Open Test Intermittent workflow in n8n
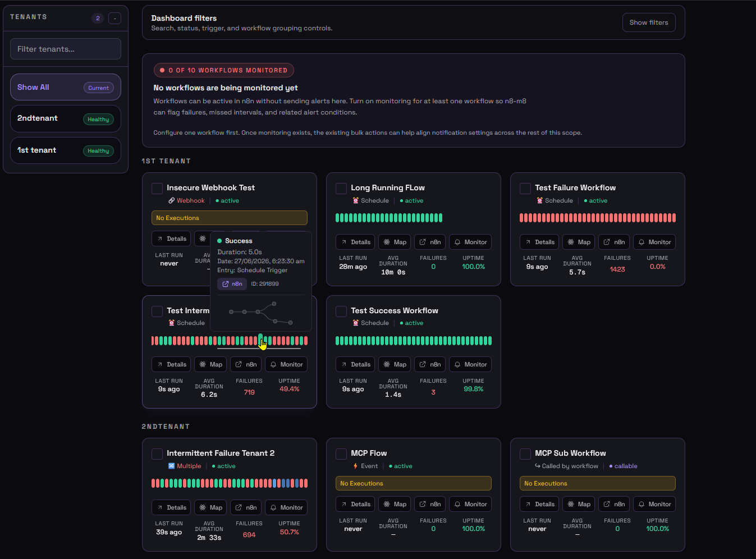This screenshot has height=559, width=756. click(x=246, y=364)
